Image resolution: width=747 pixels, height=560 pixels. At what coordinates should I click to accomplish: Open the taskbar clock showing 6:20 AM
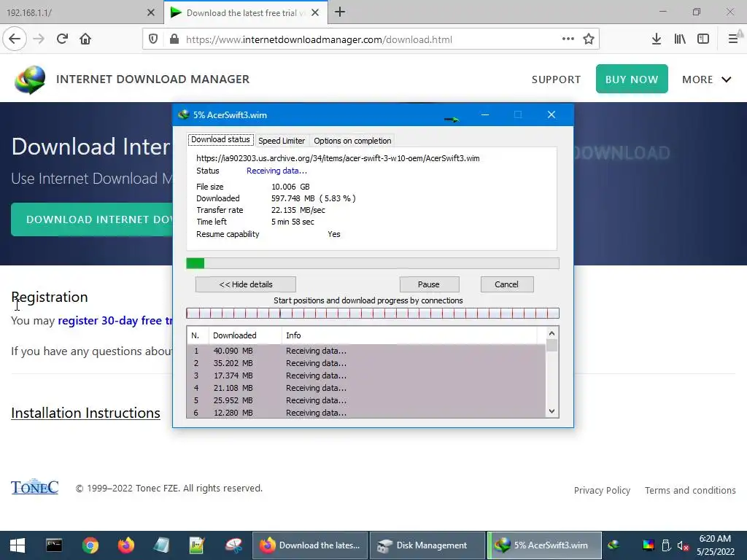[x=715, y=545]
